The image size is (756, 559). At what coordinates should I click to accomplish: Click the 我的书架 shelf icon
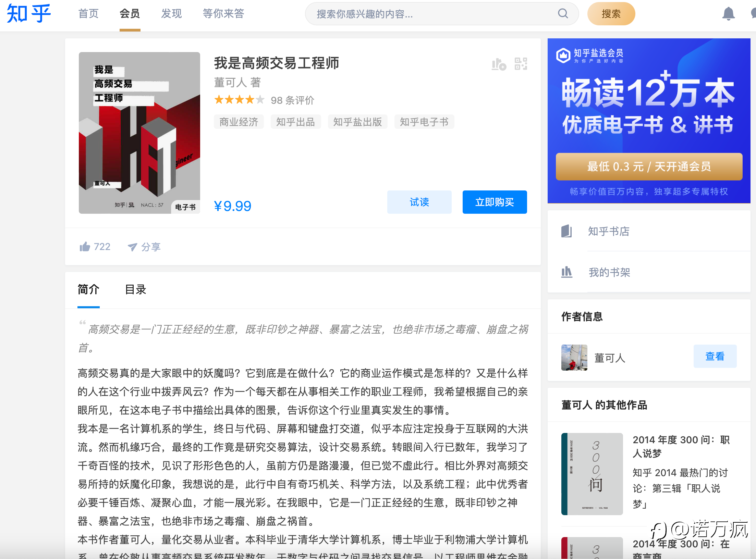[567, 272]
